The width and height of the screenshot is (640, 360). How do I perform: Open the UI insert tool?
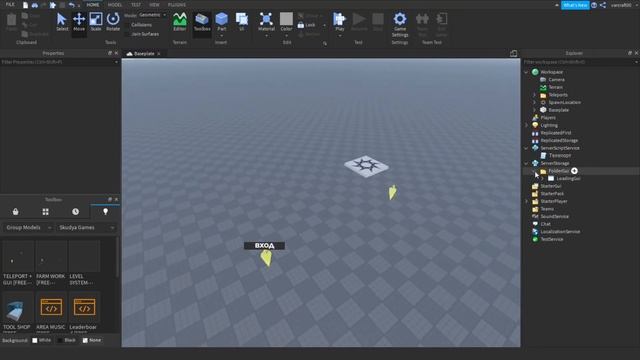coord(242,22)
